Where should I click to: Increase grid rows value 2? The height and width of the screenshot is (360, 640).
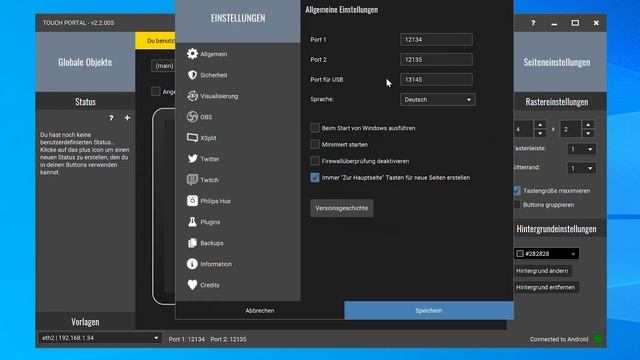[588, 124]
